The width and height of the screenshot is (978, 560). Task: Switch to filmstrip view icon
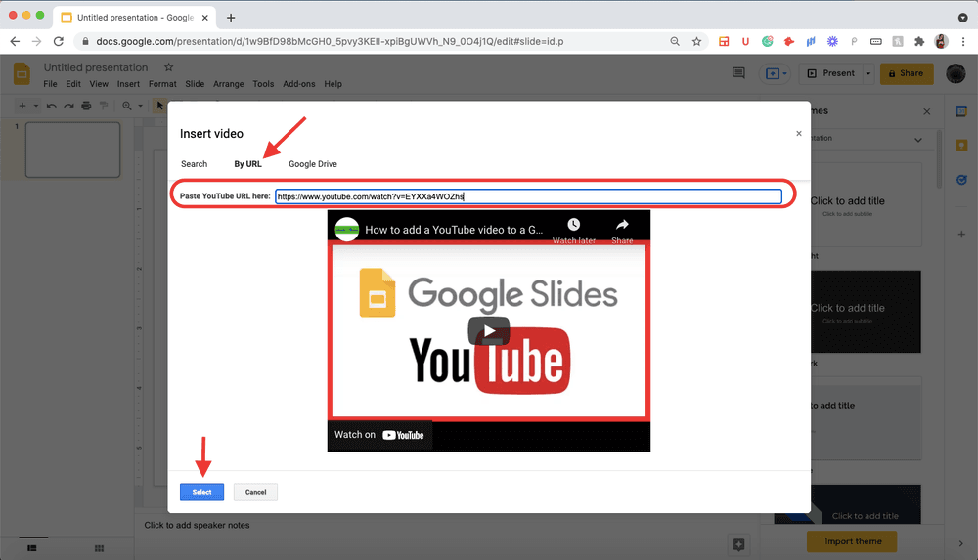(x=32, y=548)
